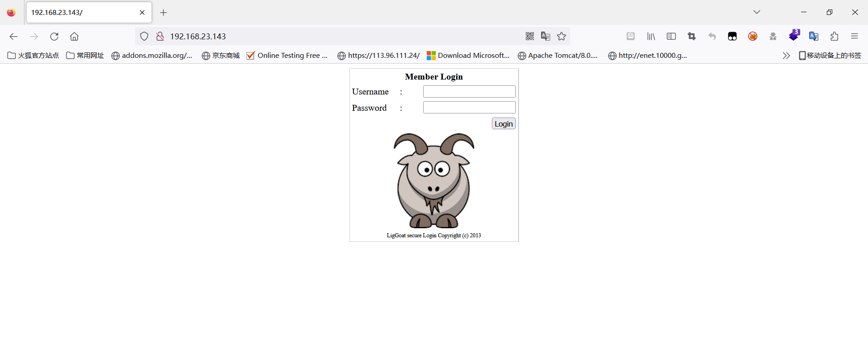Click the Username label text

pyautogui.click(x=370, y=92)
